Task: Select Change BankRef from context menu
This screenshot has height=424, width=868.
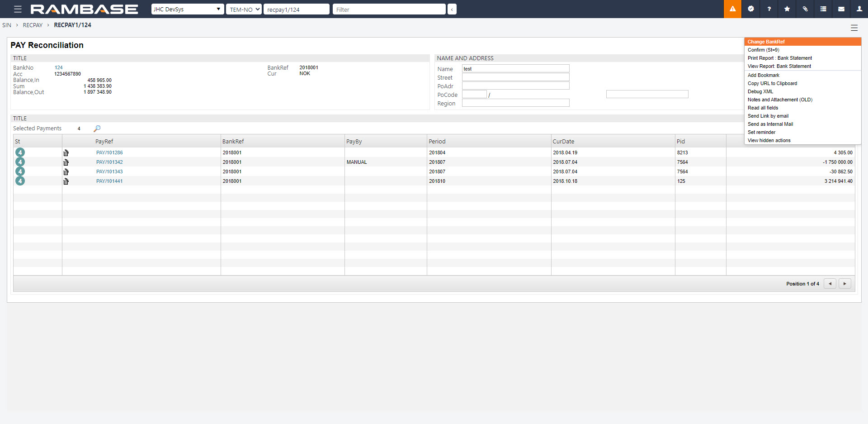Action: (x=766, y=42)
